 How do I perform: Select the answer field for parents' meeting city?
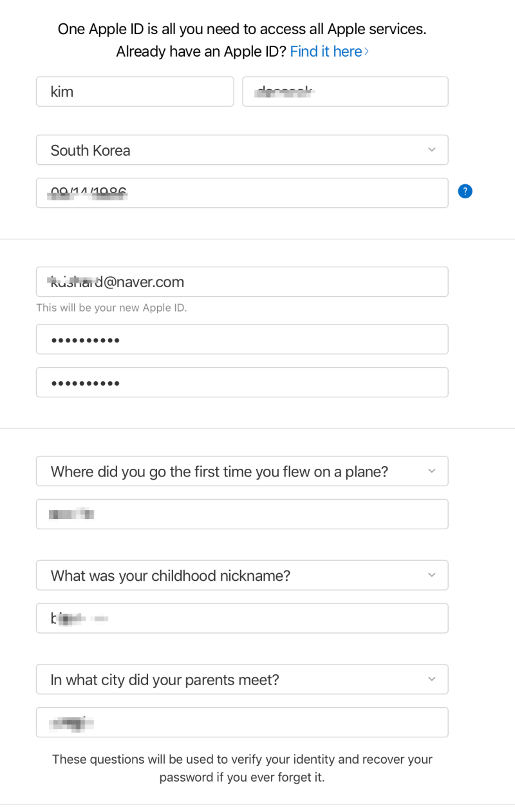pyautogui.click(x=241, y=722)
